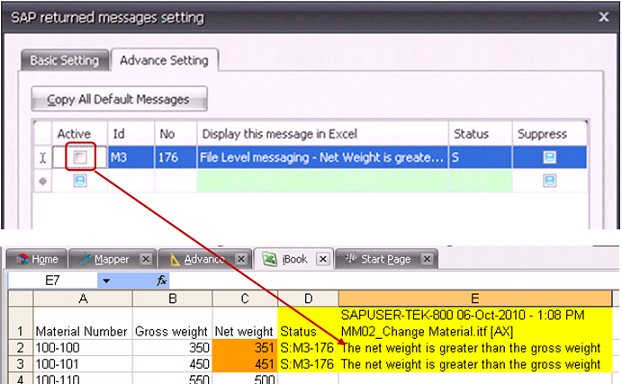Select the Gross weight header cell
The width and height of the screenshot is (622, 384).
(x=173, y=323)
